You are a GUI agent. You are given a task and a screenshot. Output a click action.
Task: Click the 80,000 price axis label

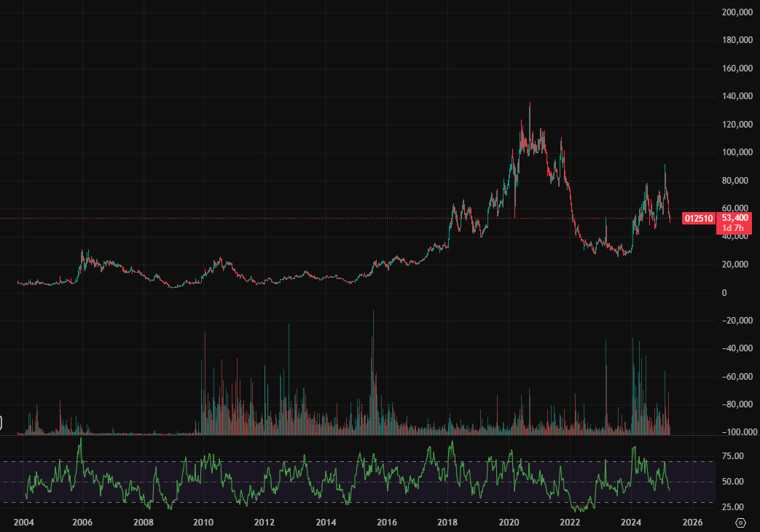point(734,181)
